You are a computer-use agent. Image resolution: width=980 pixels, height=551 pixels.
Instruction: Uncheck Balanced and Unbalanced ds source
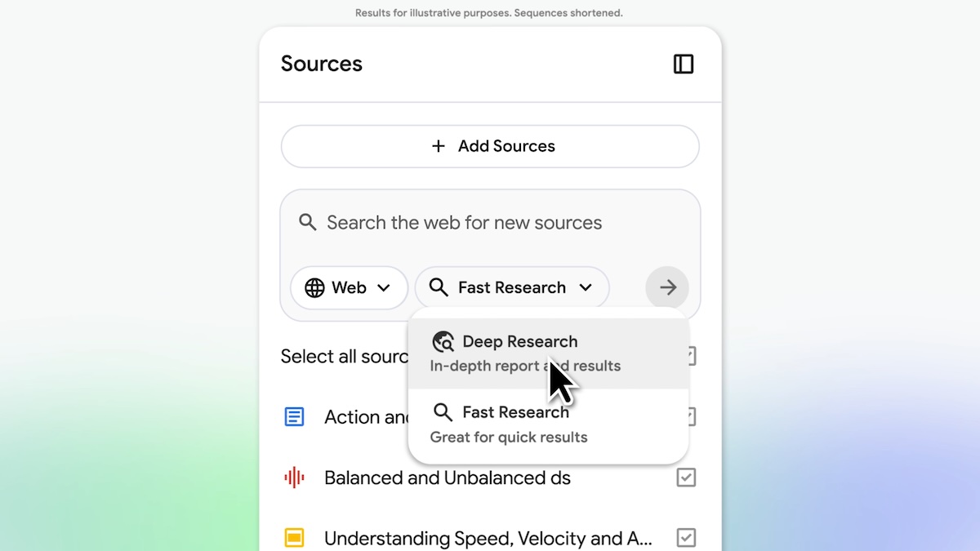coord(687,478)
